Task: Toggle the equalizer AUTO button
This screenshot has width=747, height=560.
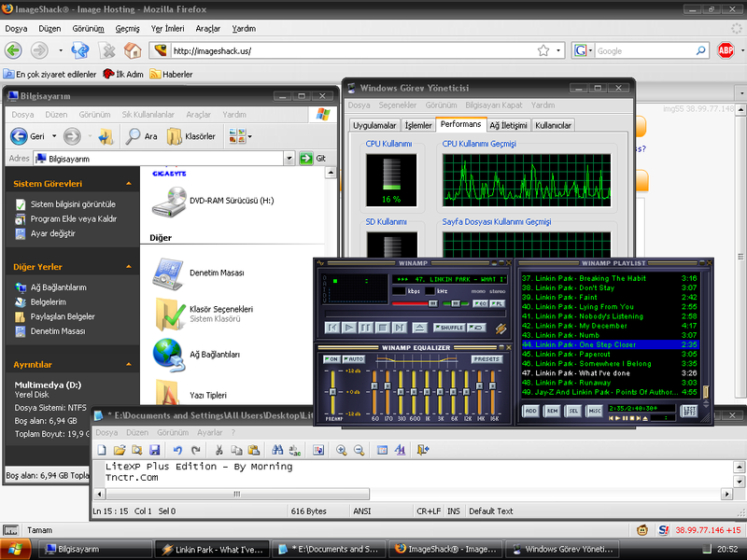Action: click(x=353, y=359)
